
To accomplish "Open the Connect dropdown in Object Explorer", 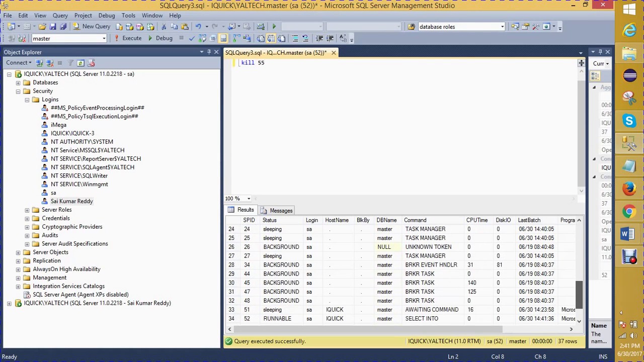I will (x=19, y=63).
